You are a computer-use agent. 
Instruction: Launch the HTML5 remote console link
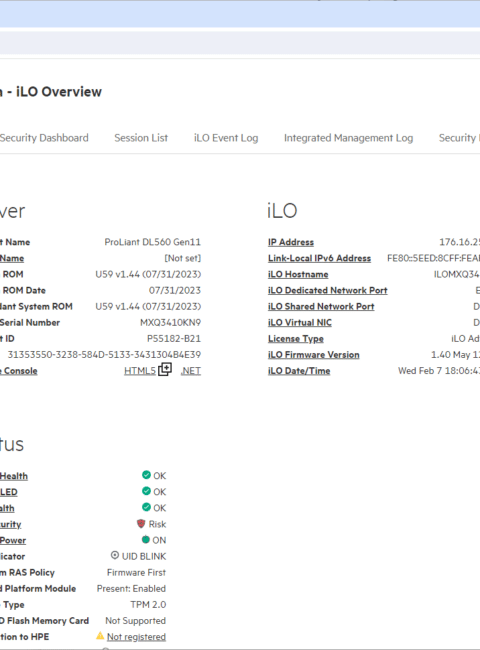pyautogui.click(x=140, y=371)
